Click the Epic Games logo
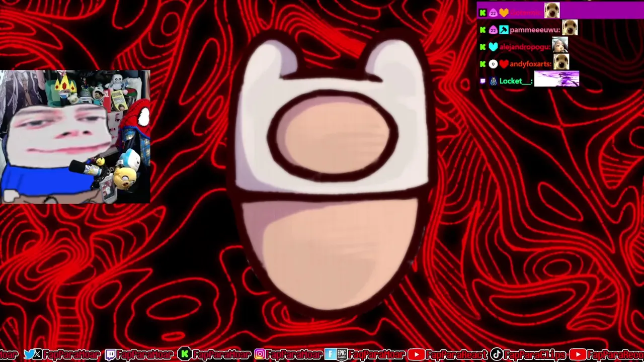 (342, 354)
